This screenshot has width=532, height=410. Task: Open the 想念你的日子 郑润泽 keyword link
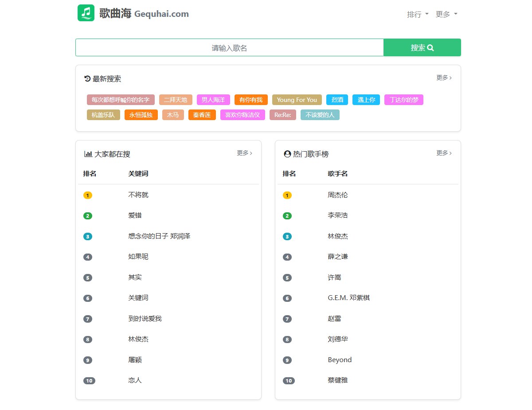pos(159,236)
